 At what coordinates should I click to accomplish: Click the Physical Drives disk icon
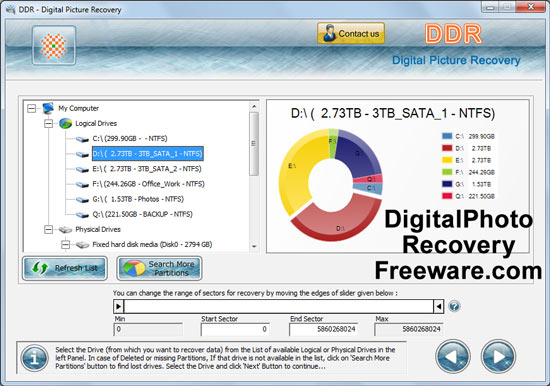[x=65, y=230]
